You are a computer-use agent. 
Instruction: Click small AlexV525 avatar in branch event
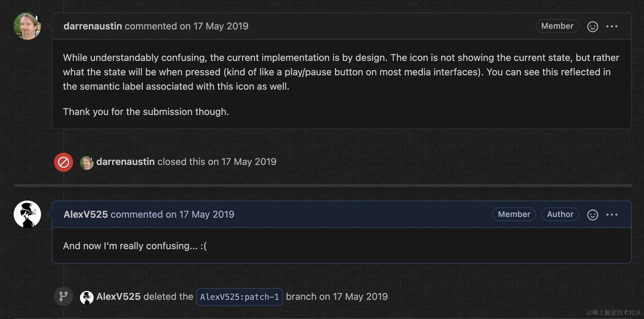coord(86,297)
